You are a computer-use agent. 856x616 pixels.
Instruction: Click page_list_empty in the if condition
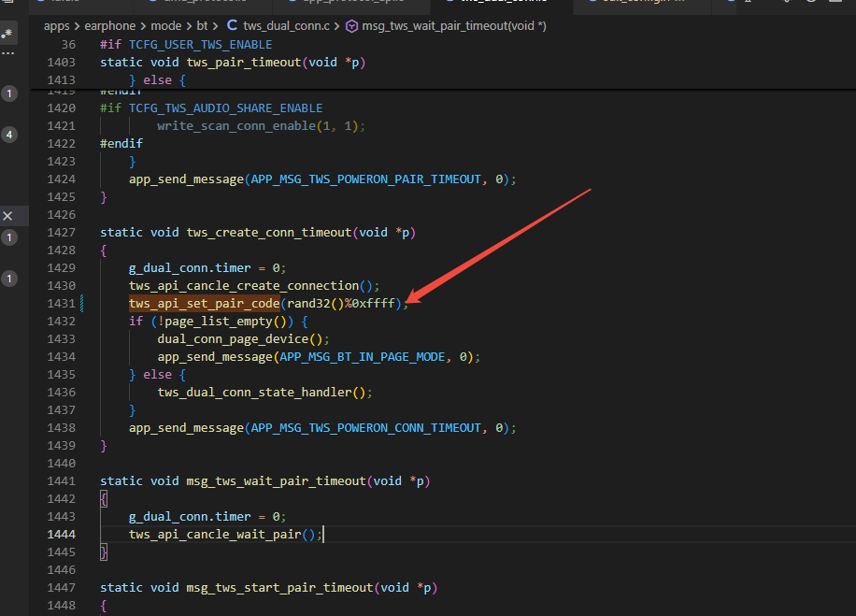(x=219, y=322)
